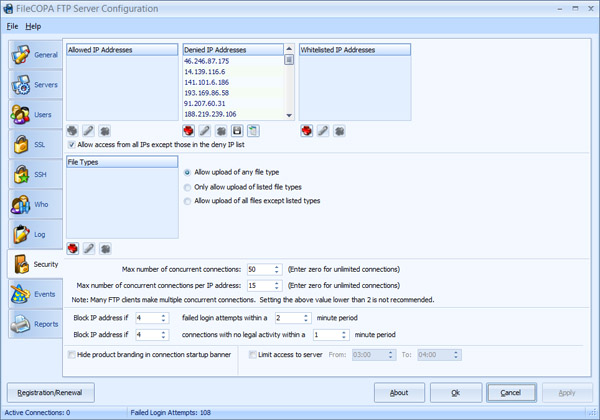Edit the selected file type
Screen dimensions: 600x420
89,249
